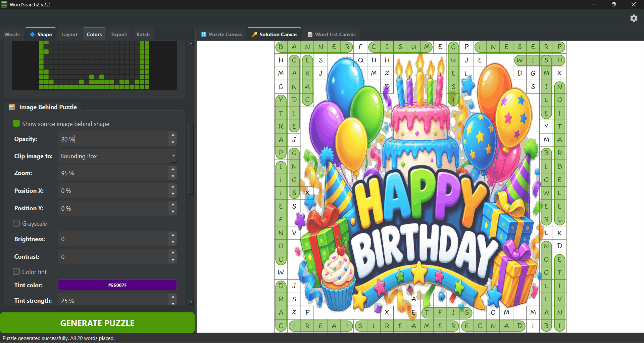The image size is (644, 343).
Task: Restore down the WordSearchZ window
Action: 614,4
